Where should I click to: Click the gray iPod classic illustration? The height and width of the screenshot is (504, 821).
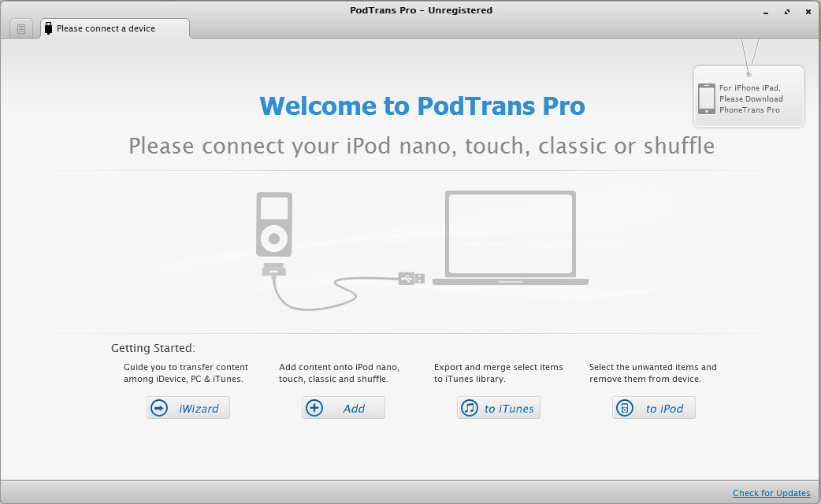point(274,224)
